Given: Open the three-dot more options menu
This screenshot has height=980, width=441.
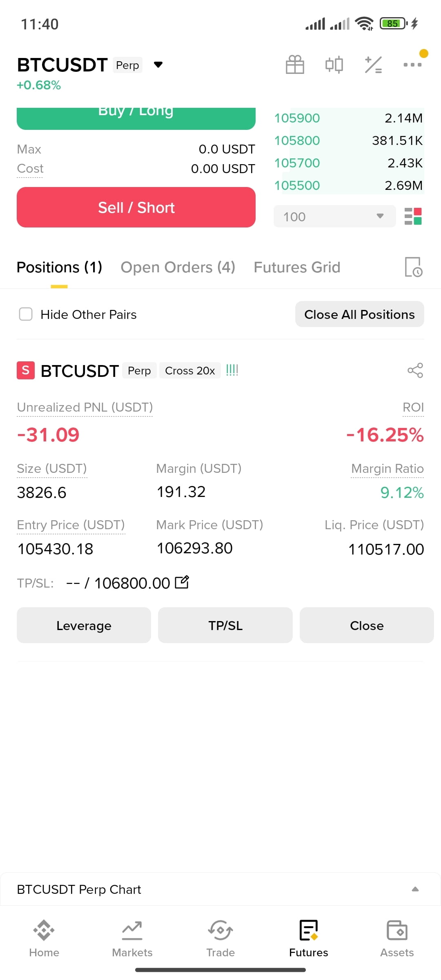Looking at the screenshot, I should (412, 65).
